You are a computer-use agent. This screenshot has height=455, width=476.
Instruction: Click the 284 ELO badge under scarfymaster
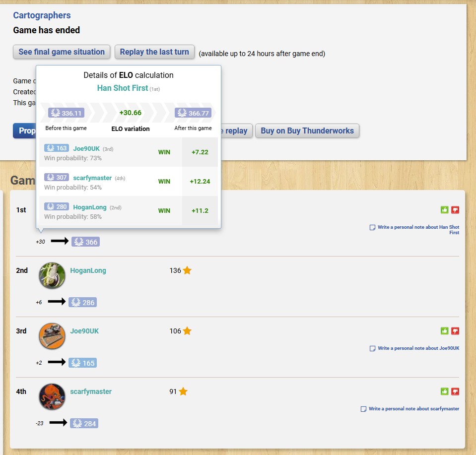(84, 423)
